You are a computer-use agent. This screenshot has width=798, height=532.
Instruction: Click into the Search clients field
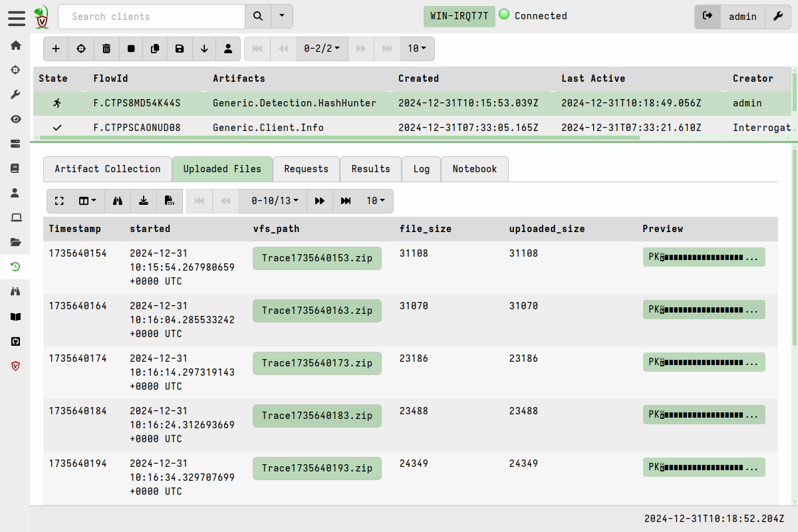coord(152,17)
